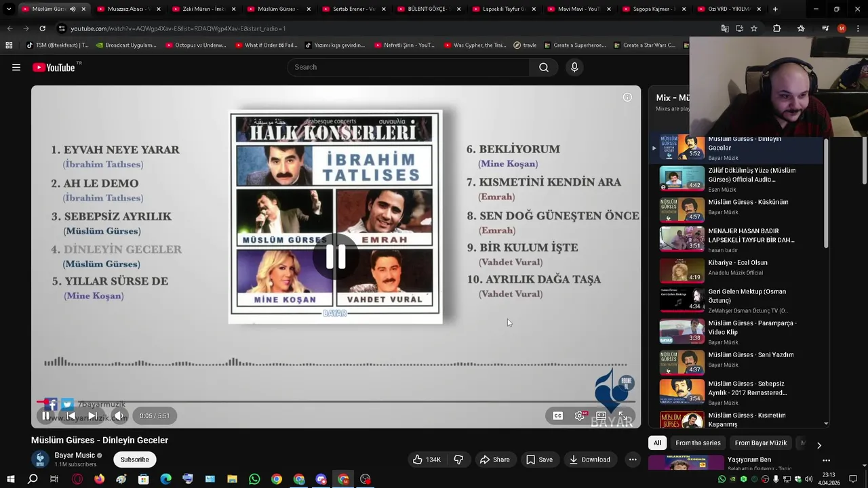The width and height of the screenshot is (868, 488).
Task: Open Broadcast Uygulam... bookmark
Action: tap(126, 45)
